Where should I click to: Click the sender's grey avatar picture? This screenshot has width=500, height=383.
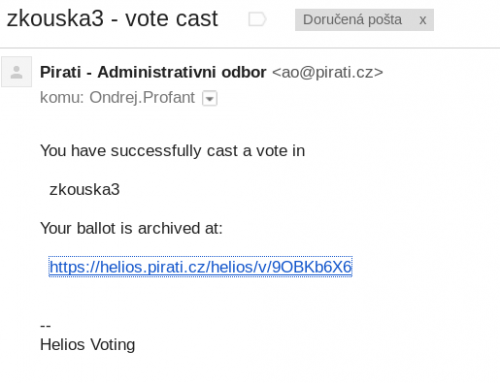point(16,72)
